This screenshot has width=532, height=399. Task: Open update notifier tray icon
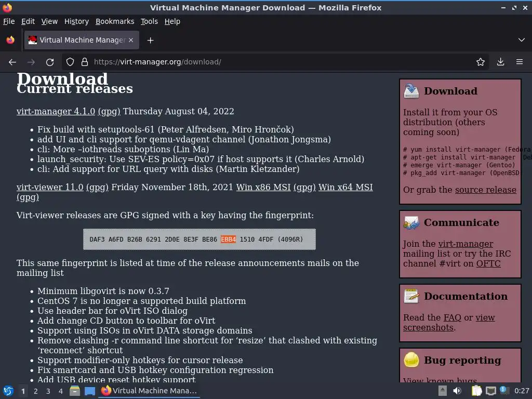(x=504, y=390)
